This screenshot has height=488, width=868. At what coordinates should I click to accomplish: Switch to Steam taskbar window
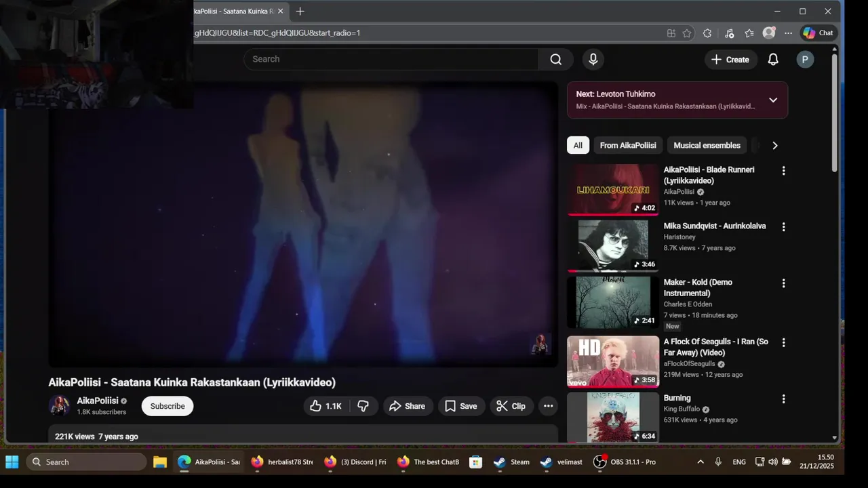pos(512,462)
